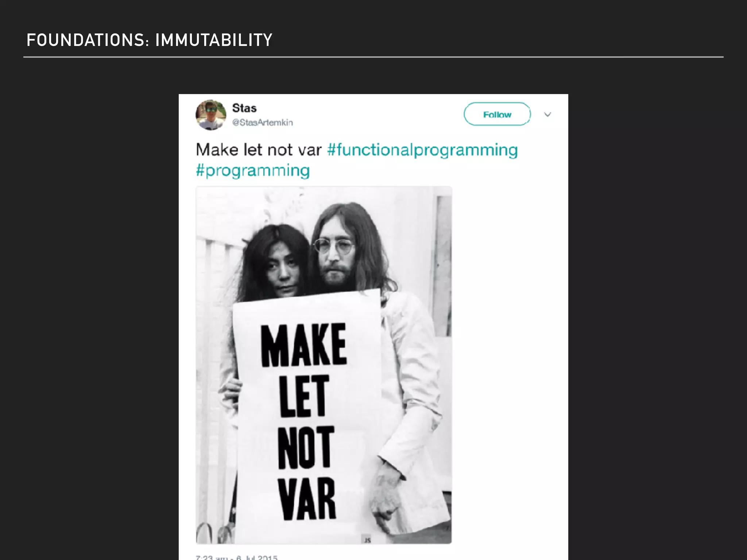
Task: Click the small JS badge on photo
Action: click(x=367, y=540)
